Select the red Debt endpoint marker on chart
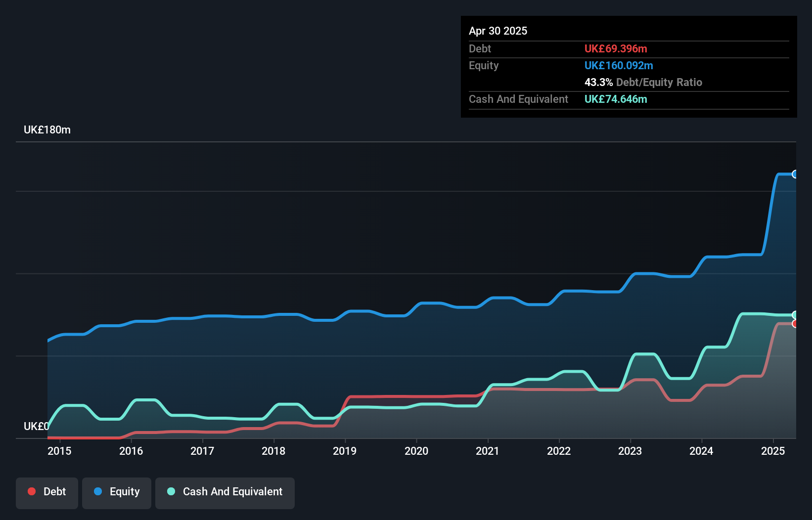The width and height of the screenshot is (812, 520). (x=795, y=324)
